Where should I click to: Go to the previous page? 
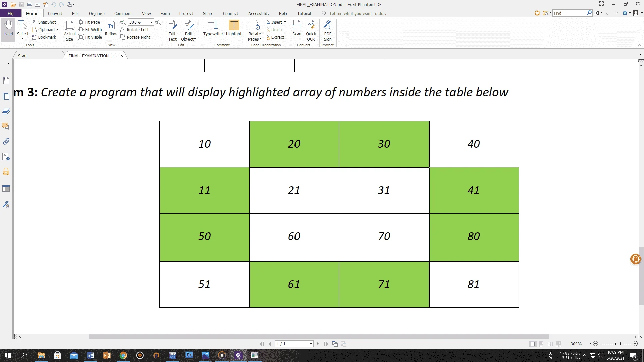270,344
